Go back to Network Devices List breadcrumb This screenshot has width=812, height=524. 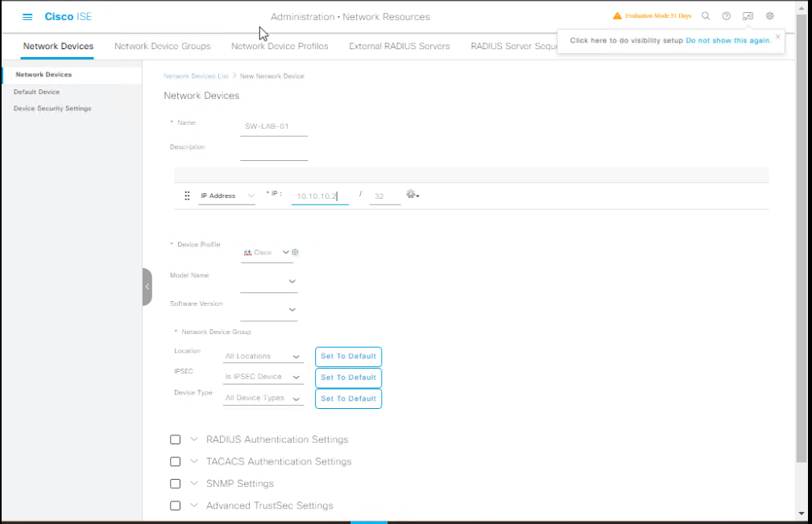(196, 76)
